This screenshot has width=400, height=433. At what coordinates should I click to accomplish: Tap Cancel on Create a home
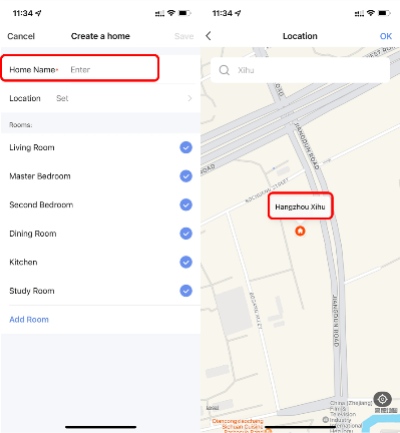click(x=21, y=36)
